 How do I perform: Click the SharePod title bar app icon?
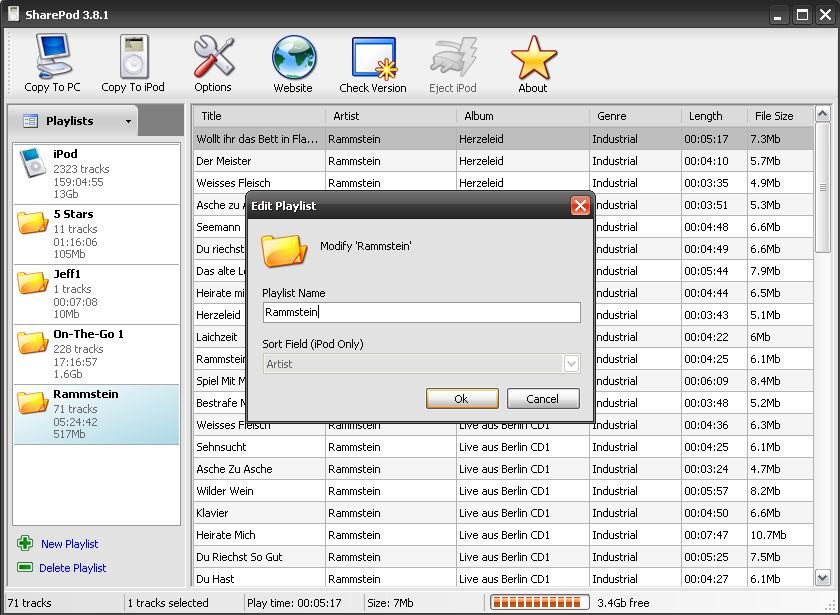click(x=13, y=14)
